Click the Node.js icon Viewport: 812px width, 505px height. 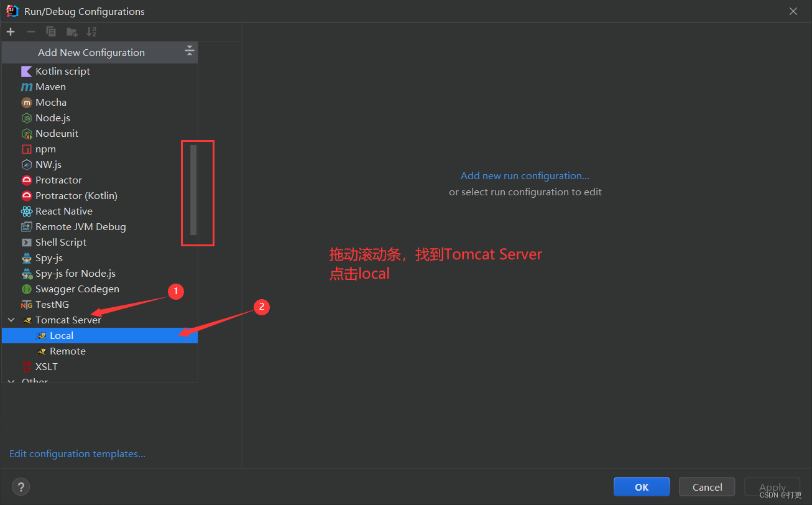pyautogui.click(x=26, y=118)
